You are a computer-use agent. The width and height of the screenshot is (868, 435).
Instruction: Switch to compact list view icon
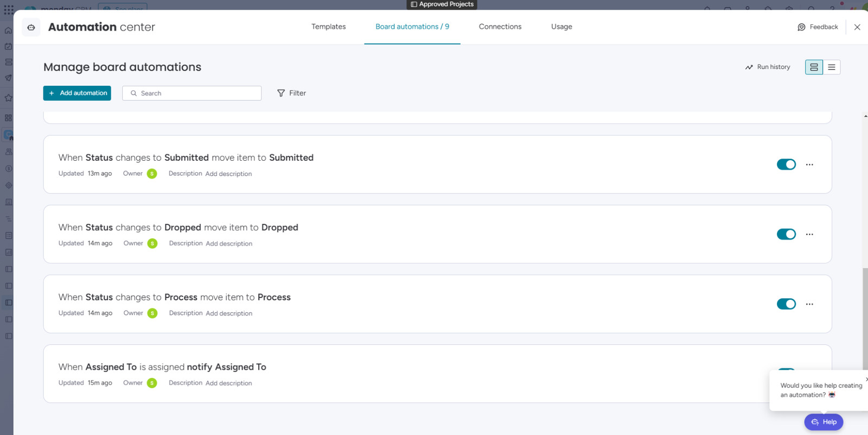tap(831, 67)
